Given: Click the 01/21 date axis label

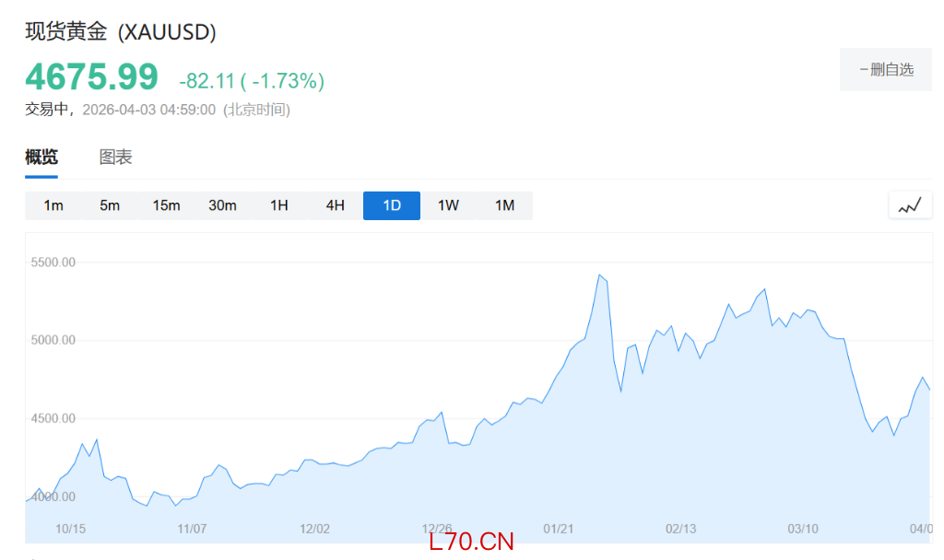Looking at the screenshot, I should (559, 529).
